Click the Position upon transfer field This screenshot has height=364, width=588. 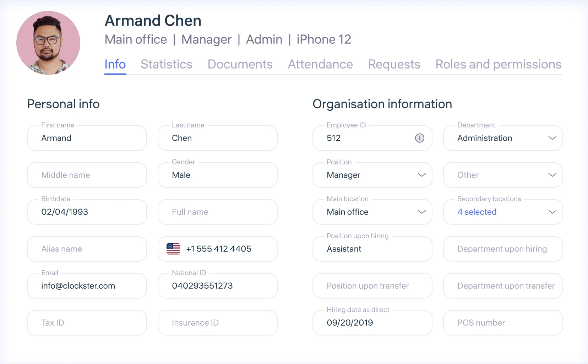[372, 286]
